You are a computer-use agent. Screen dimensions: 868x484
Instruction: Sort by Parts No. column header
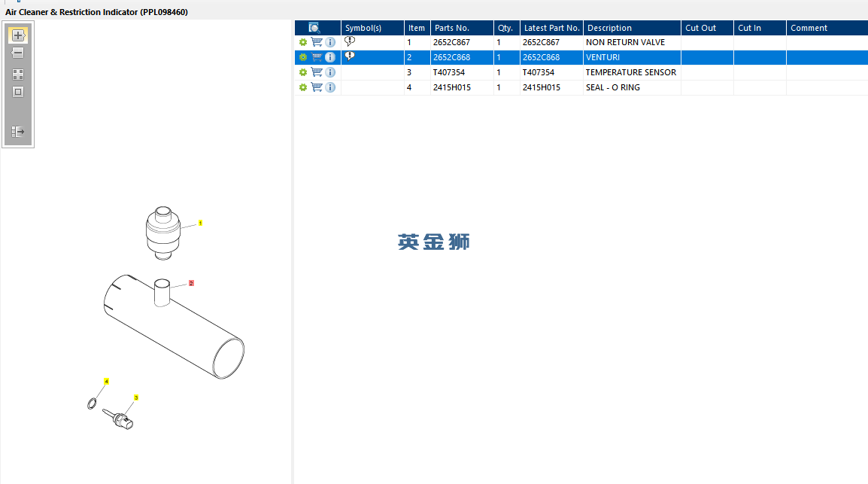(463, 28)
